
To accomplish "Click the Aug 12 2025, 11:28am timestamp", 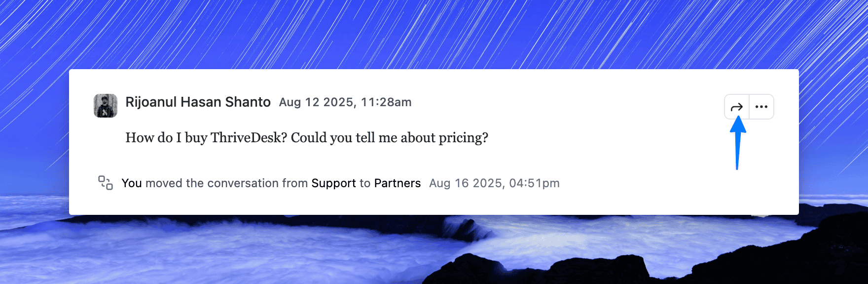I will pyautogui.click(x=345, y=102).
